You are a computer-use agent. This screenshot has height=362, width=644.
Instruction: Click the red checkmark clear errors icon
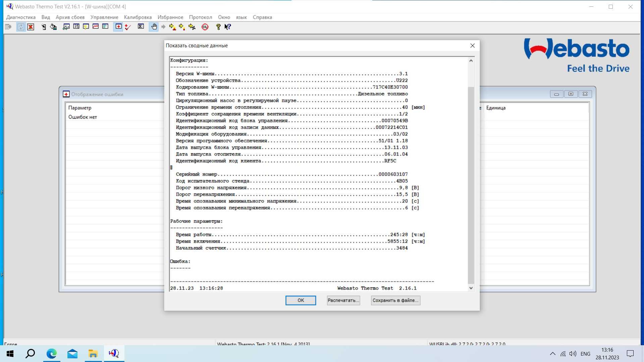128,27
